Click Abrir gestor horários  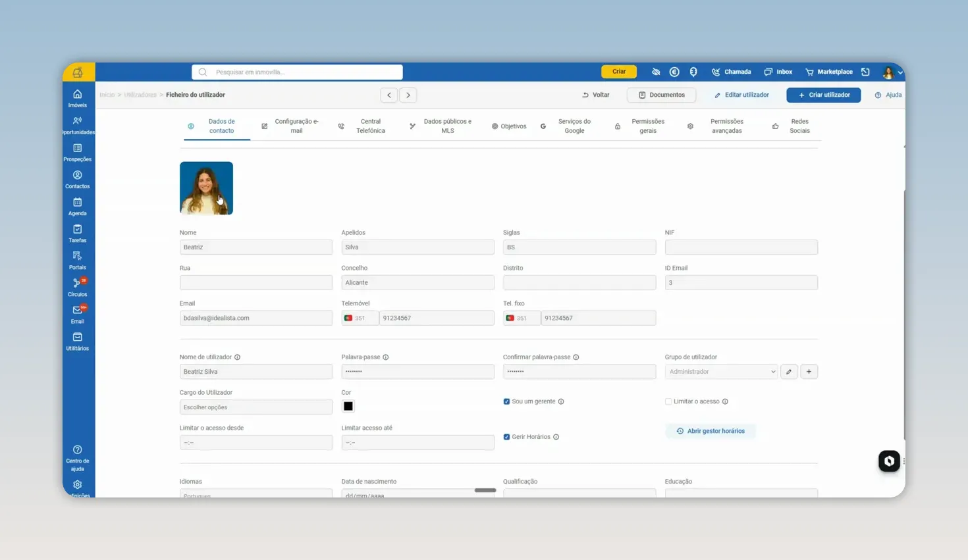tap(711, 431)
